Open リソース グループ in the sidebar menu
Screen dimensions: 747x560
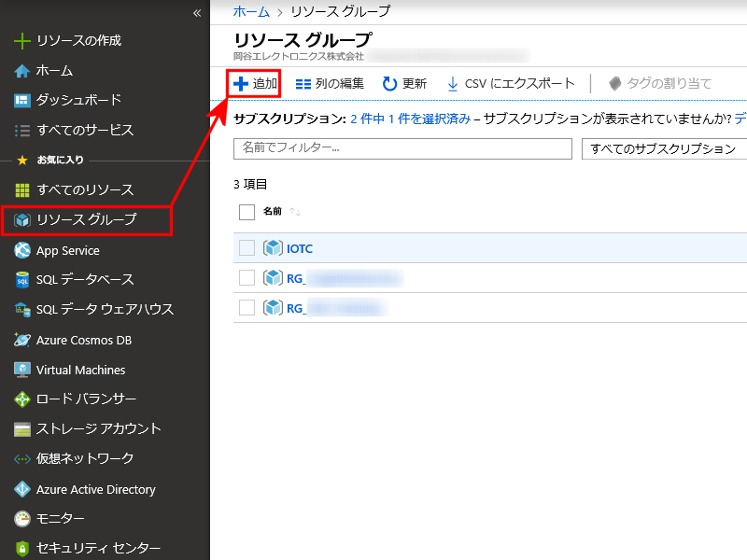(86, 220)
